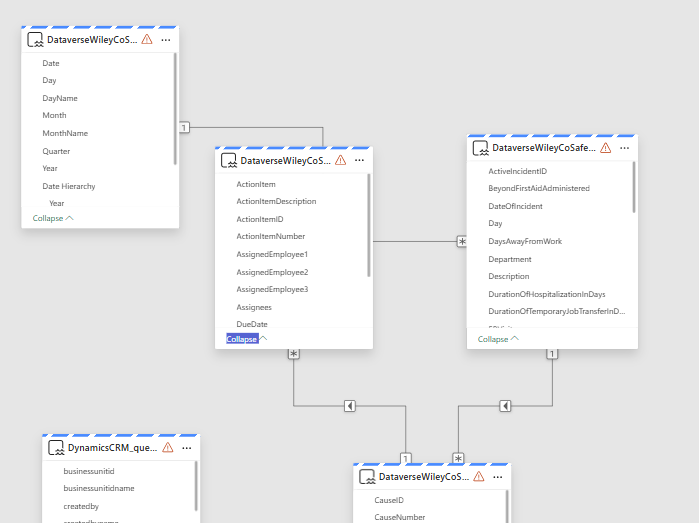The height and width of the screenshot is (523, 699).
Task: Select the DurationOfHospitalizationInDays field
Action: click(547, 294)
